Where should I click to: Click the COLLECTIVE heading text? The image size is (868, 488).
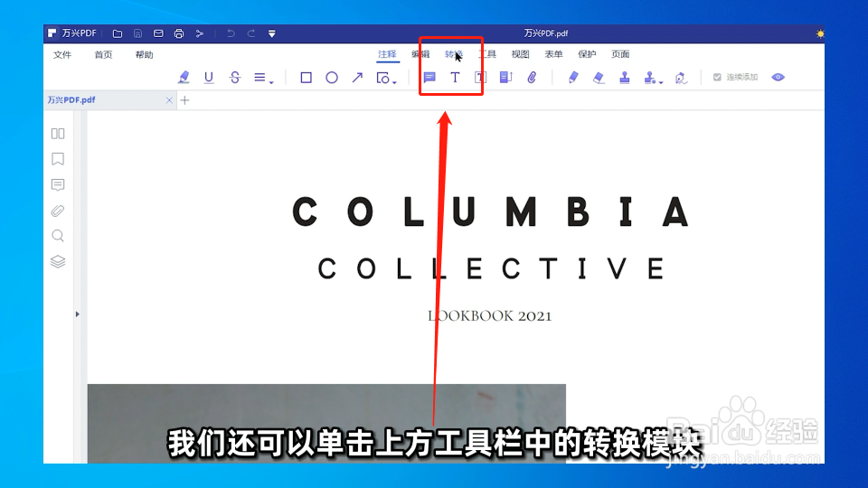(x=491, y=269)
